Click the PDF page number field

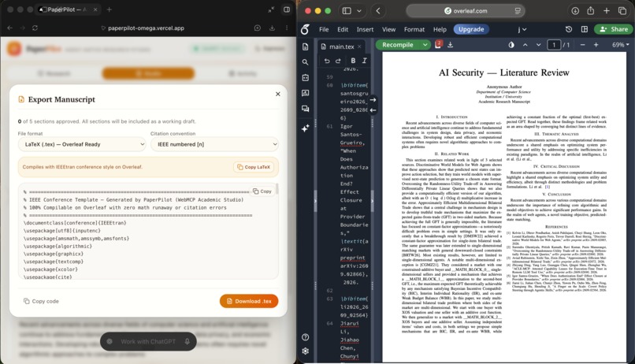pos(554,45)
